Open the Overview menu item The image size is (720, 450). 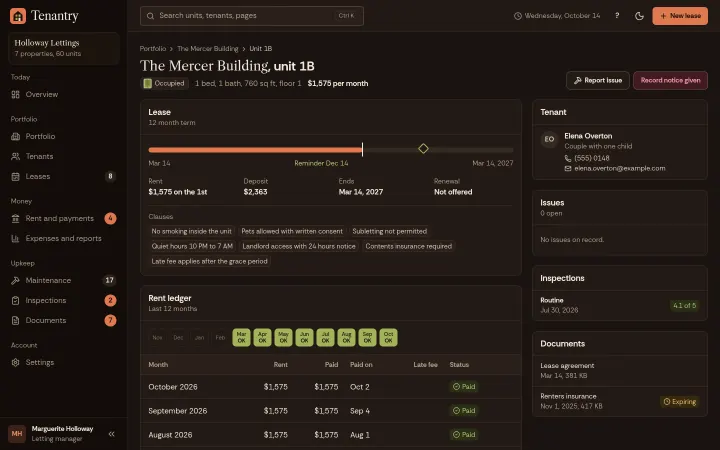point(63,95)
